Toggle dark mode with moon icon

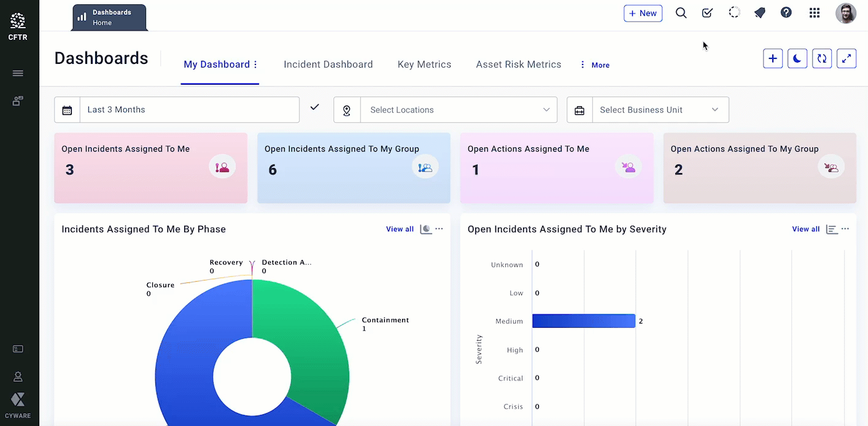(797, 59)
